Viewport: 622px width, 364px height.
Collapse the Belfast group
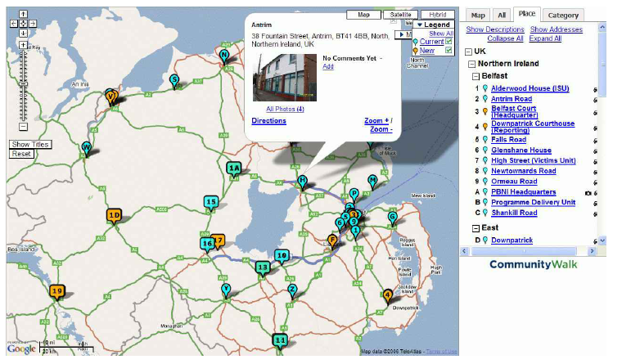476,75
